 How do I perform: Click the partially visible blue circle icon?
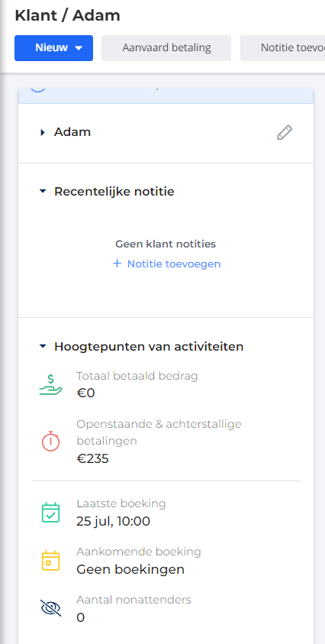[x=37, y=89]
